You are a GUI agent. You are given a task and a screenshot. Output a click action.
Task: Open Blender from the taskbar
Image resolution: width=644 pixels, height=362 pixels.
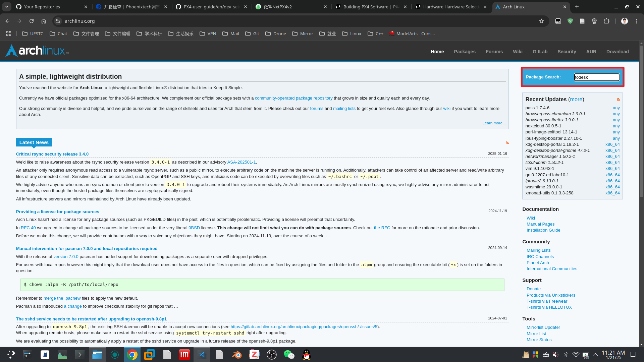pyautogui.click(x=237, y=355)
